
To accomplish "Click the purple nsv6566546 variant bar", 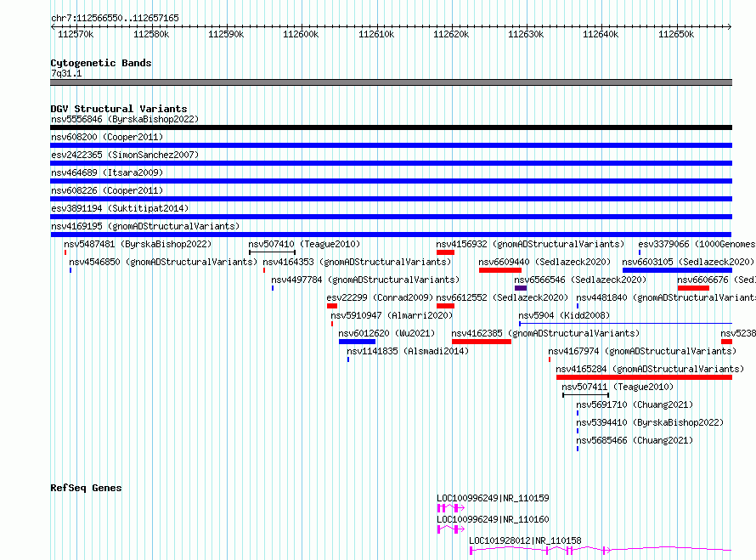I will [521, 288].
